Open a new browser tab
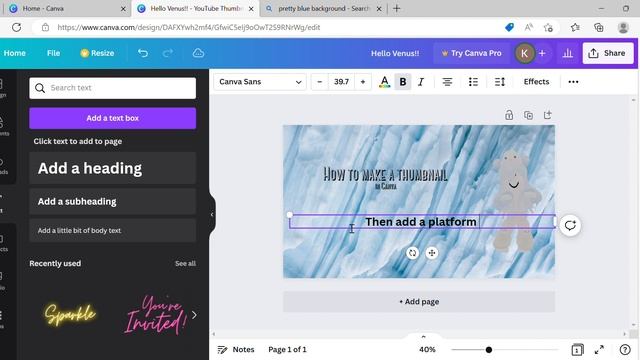 396,9
